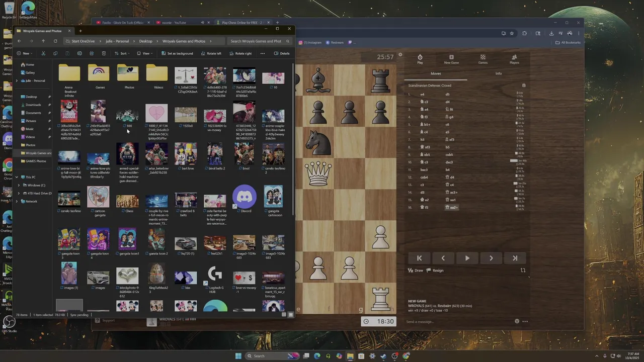Jump to last move in game
This screenshot has height=362, width=644.
pos(515,258)
